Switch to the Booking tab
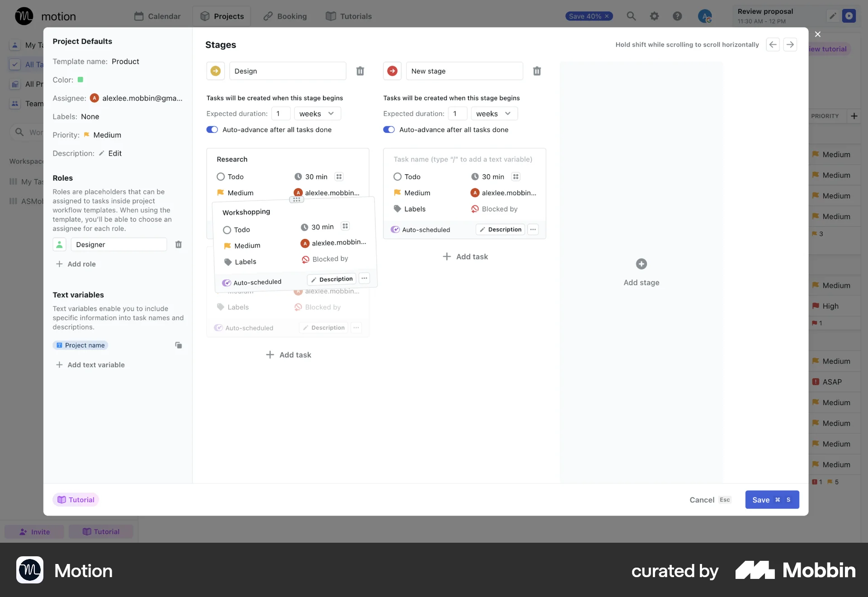This screenshot has width=868, height=597. [284, 16]
